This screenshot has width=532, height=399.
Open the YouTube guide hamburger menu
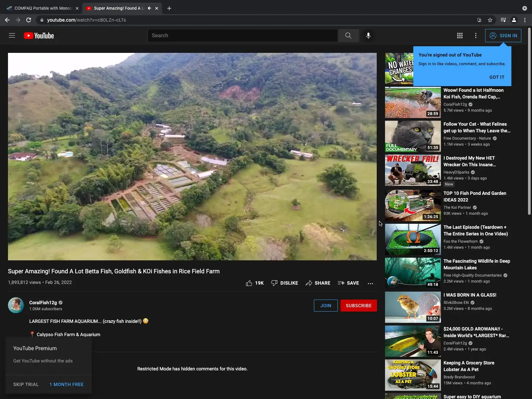(12, 36)
